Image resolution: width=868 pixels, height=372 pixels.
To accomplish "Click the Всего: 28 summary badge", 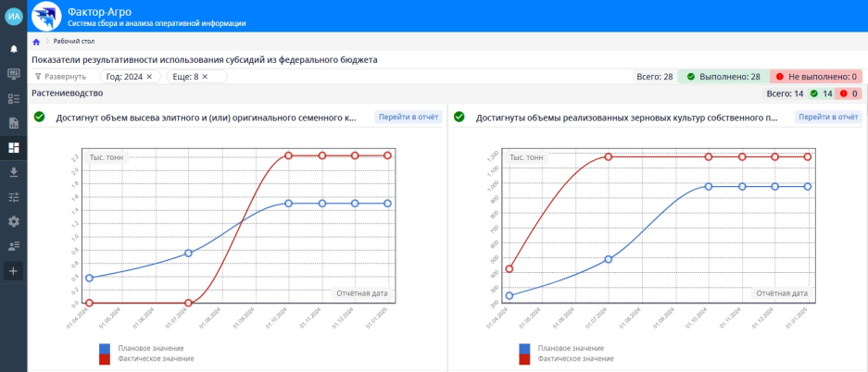I will click(x=655, y=77).
